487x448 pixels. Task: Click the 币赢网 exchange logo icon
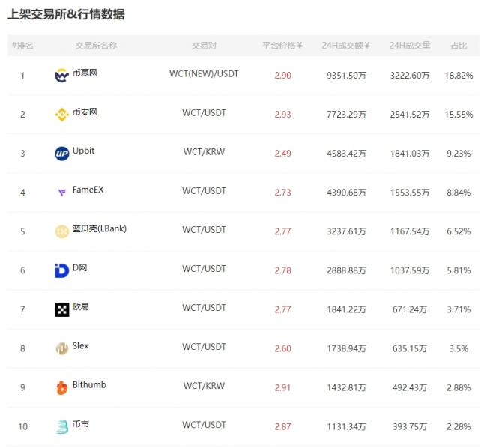61,76
